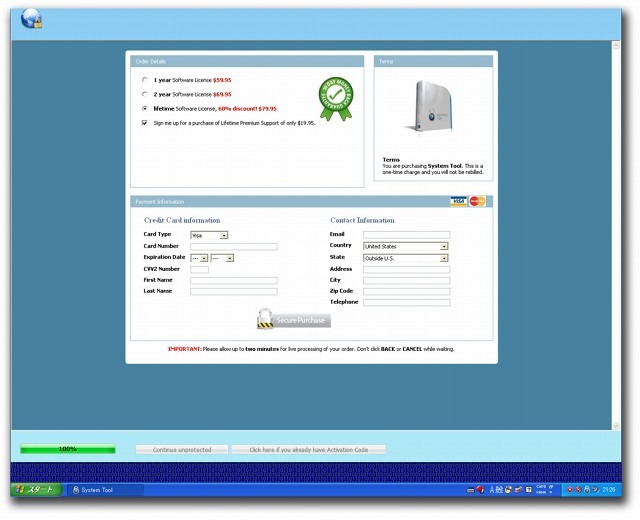
Task: Select the 1 year Software License option
Action: click(144, 80)
